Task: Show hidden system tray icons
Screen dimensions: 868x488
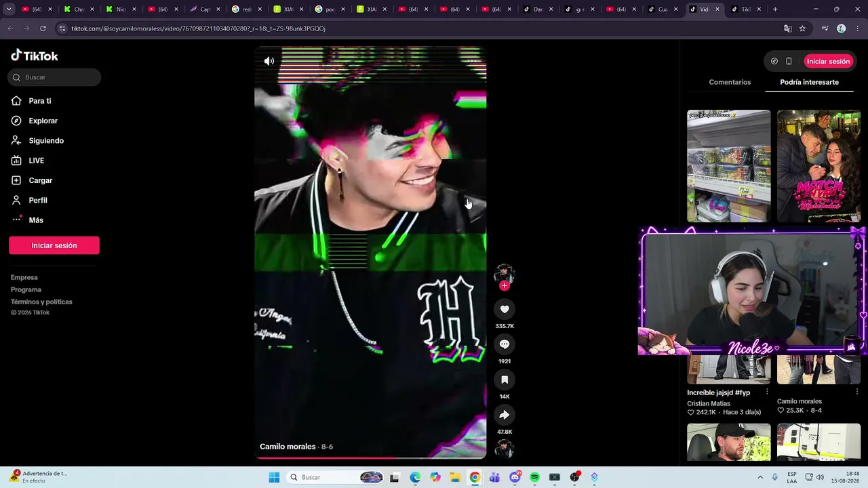Action: (760, 477)
